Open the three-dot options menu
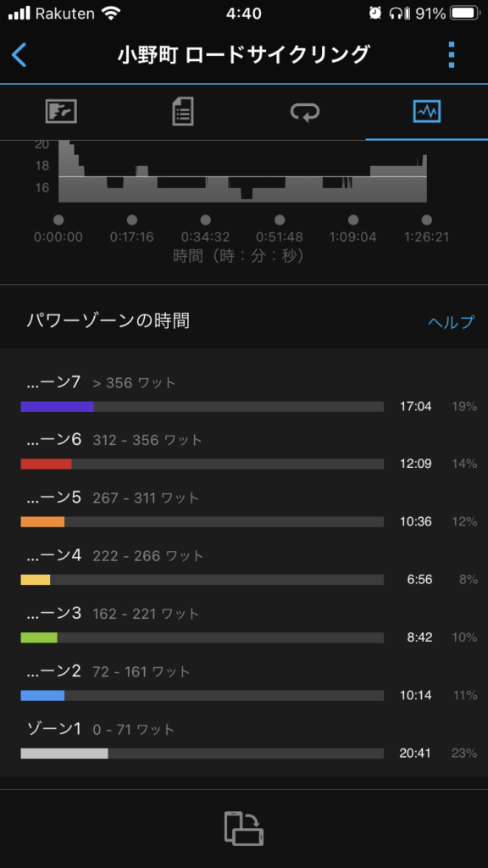488x868 pixels. tap(452, 55)
